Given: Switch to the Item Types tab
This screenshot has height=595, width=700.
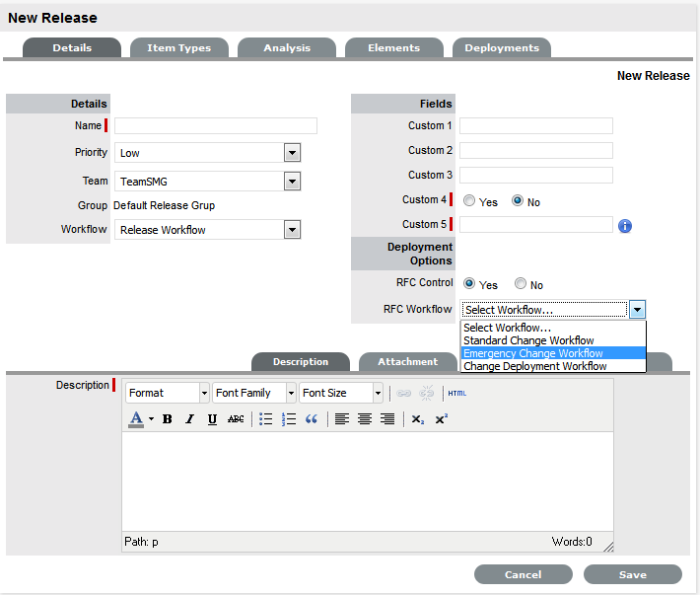Looking at the screenshot, I should point(179,47).
